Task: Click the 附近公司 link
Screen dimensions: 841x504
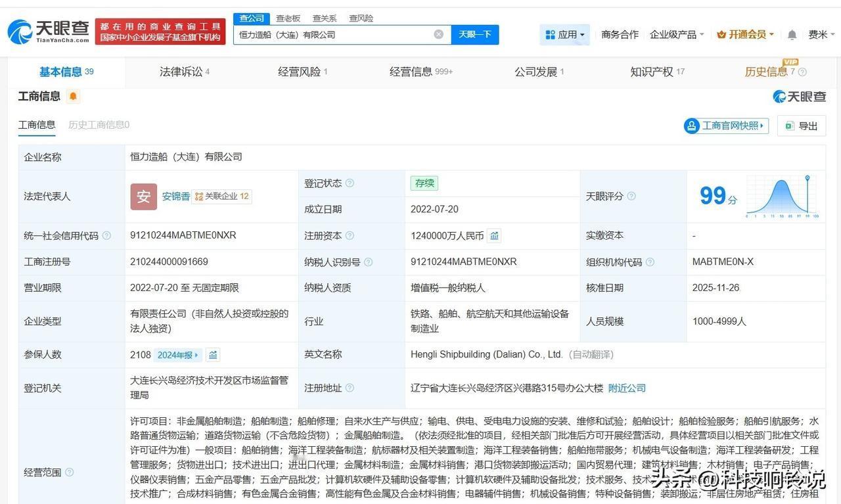Action: point(627,388)
